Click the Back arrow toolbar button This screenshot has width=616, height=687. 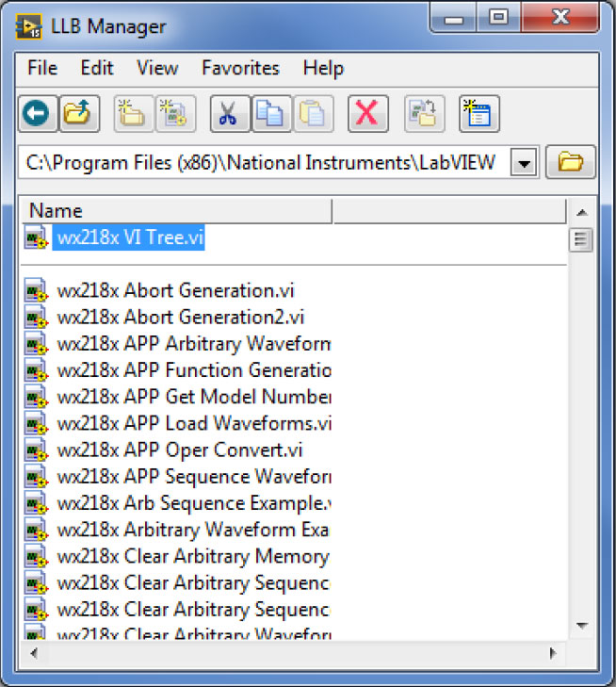click(x=37, y=115)
